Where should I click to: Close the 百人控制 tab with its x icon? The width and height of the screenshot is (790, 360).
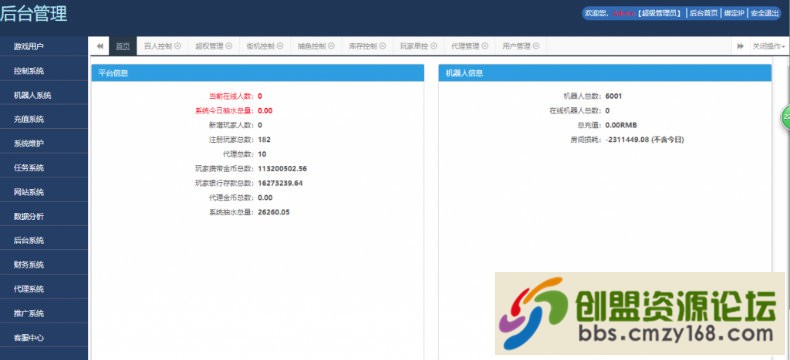177,46
